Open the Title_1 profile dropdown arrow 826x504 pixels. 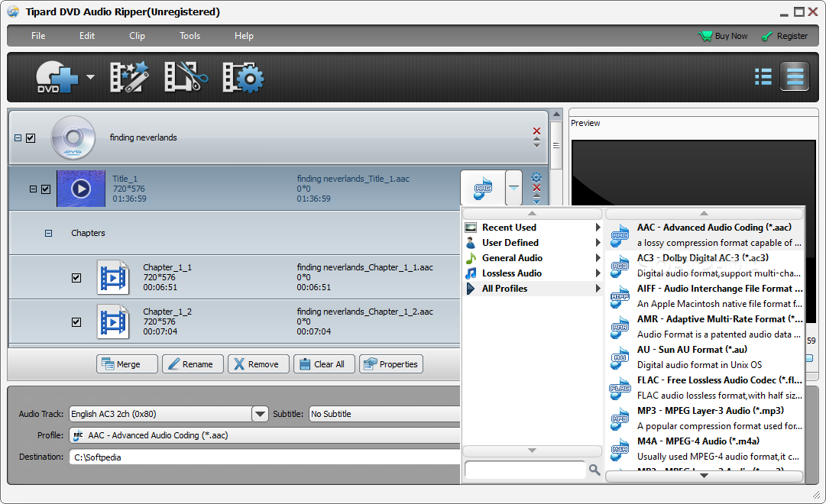pos(513,188)
